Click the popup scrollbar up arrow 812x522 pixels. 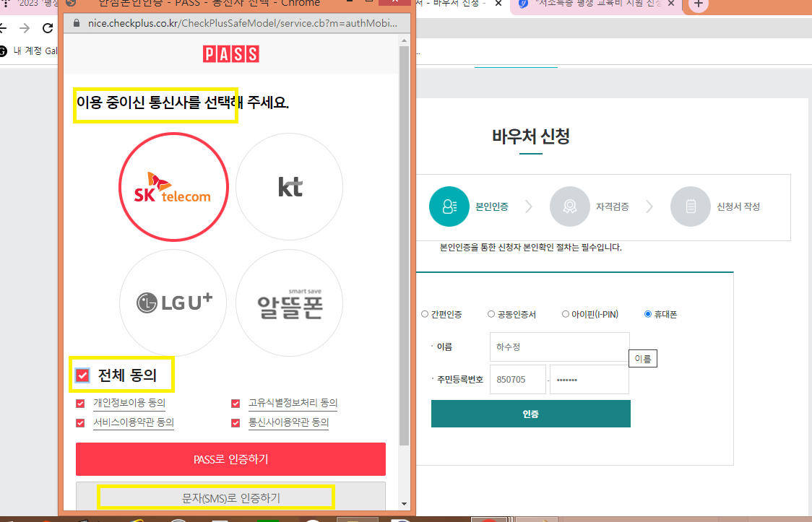[404, 40]
